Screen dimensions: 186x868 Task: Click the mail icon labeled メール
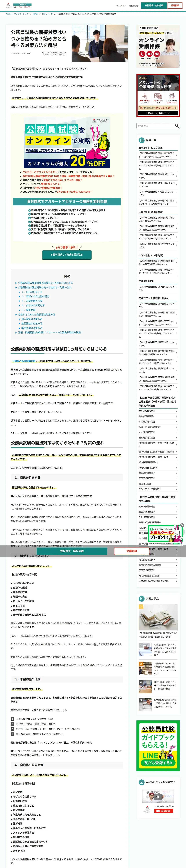[x=157, y=54]
